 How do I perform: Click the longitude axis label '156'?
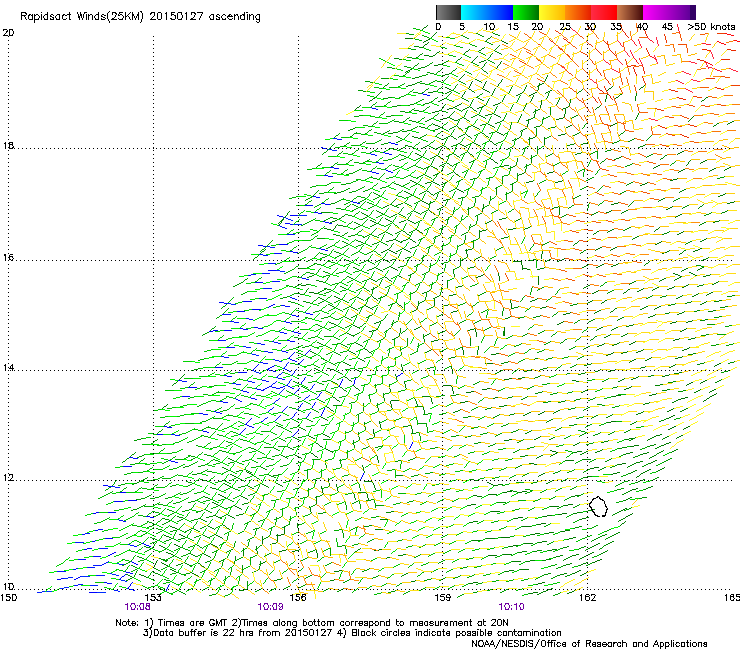(298, 598)
